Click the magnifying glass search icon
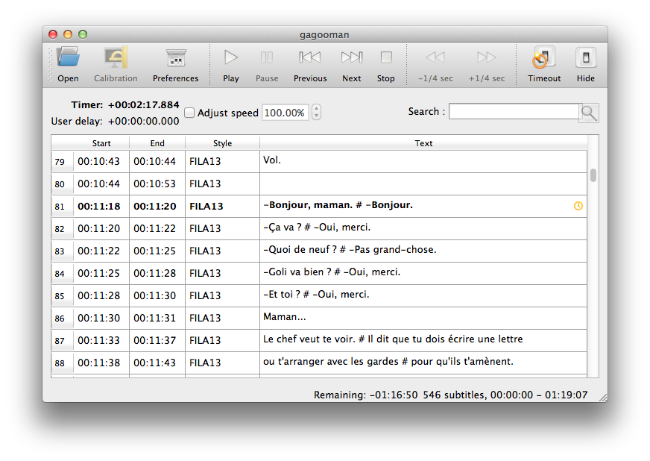Viewport: 650px width, 461px height. coord(589,113)
